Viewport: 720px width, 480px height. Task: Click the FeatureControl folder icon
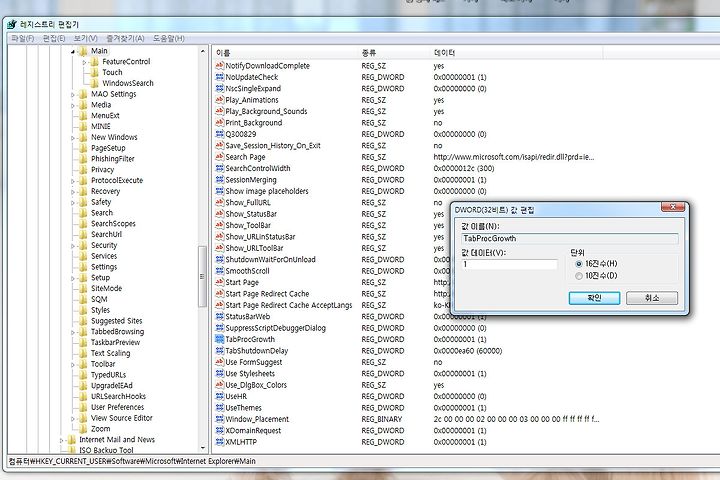[94, 62]
